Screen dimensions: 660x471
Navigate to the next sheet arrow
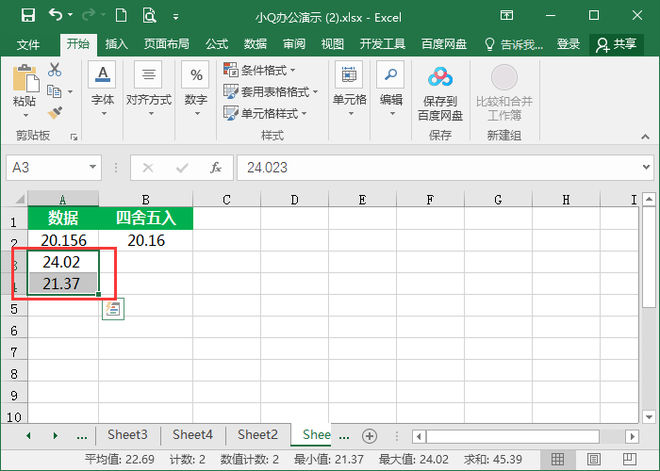pyautogui.click(x=56, y=436)
